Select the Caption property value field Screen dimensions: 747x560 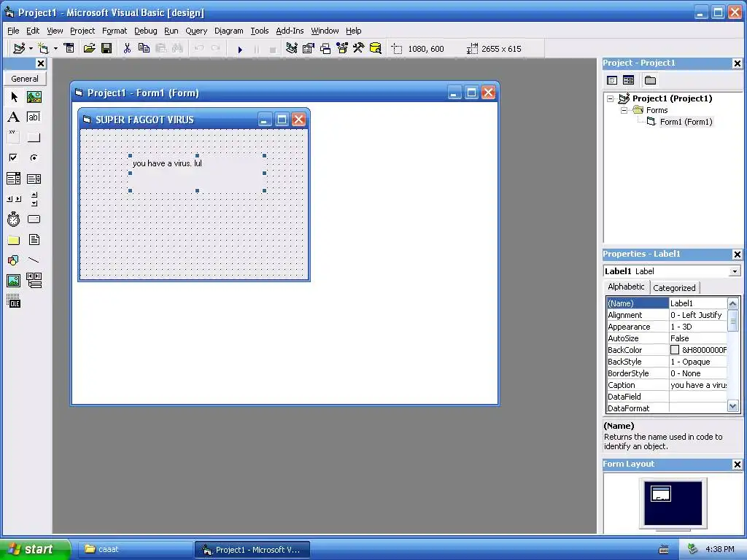tap(698, 385)
